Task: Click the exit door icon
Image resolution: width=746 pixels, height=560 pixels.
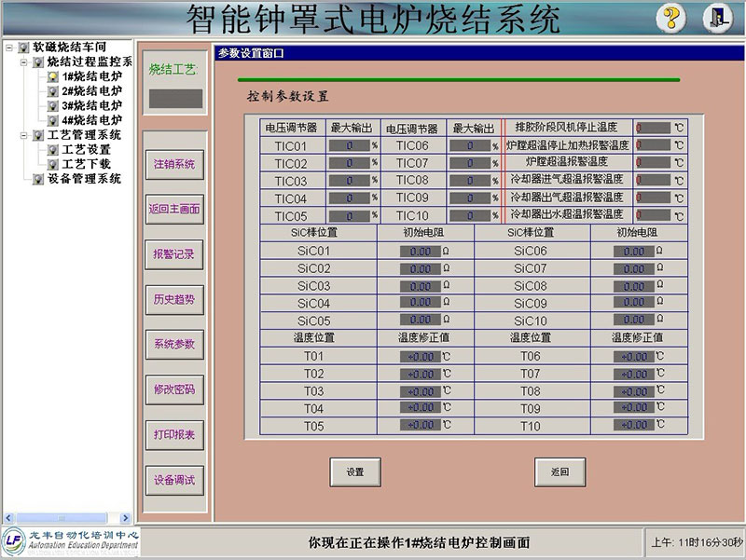Action: (x=716, y=19)
